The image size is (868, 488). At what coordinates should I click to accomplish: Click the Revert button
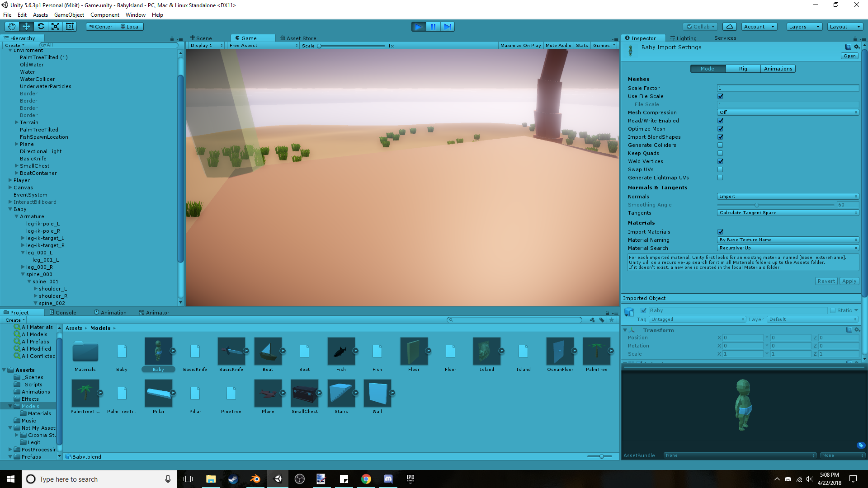point(826,281)
